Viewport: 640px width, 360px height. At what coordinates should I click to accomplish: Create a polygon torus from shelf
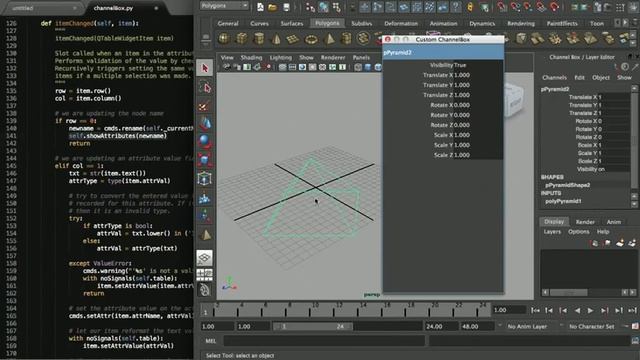[311, 39]
